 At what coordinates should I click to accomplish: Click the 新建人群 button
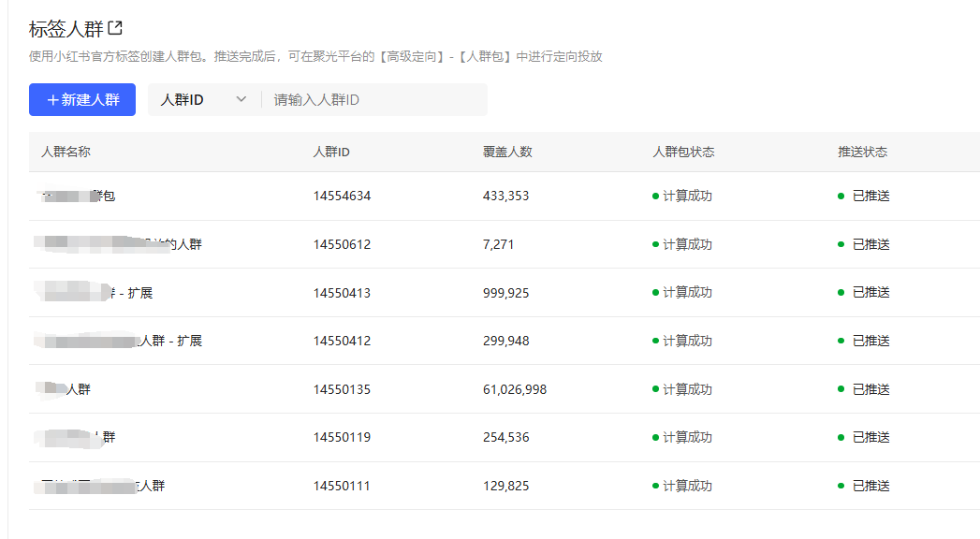81,100
